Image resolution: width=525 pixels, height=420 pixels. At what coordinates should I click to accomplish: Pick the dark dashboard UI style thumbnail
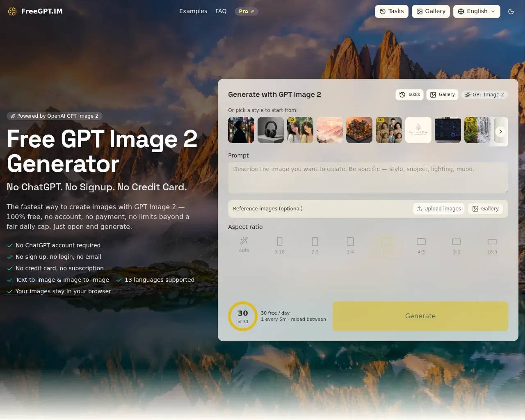(448, 130)
